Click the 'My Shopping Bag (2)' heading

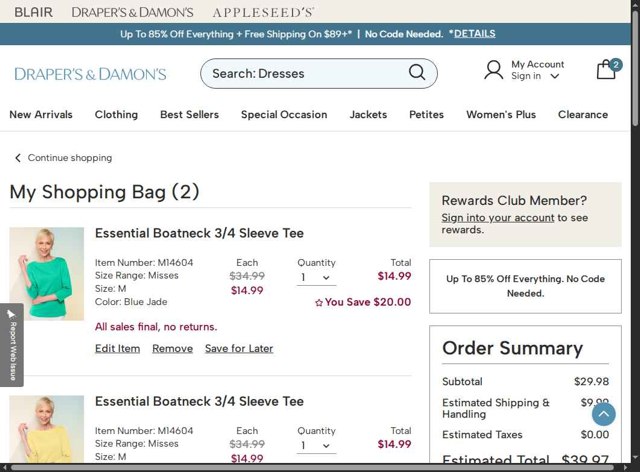tap(104, 192)
